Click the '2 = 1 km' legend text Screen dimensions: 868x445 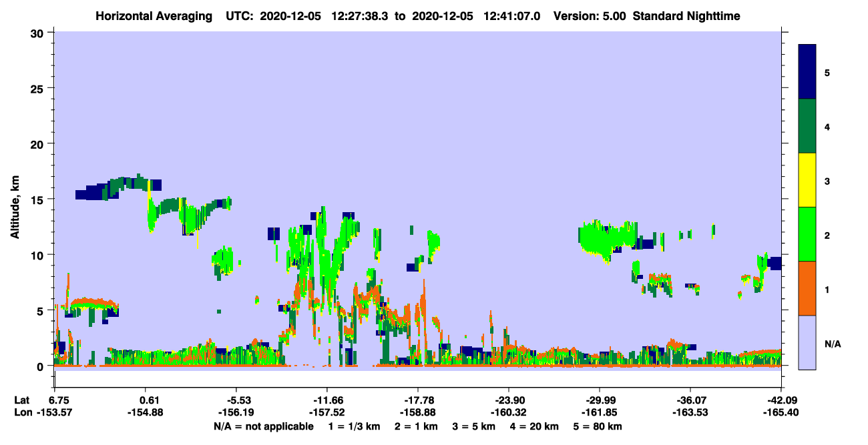click(x=415, y=426)
